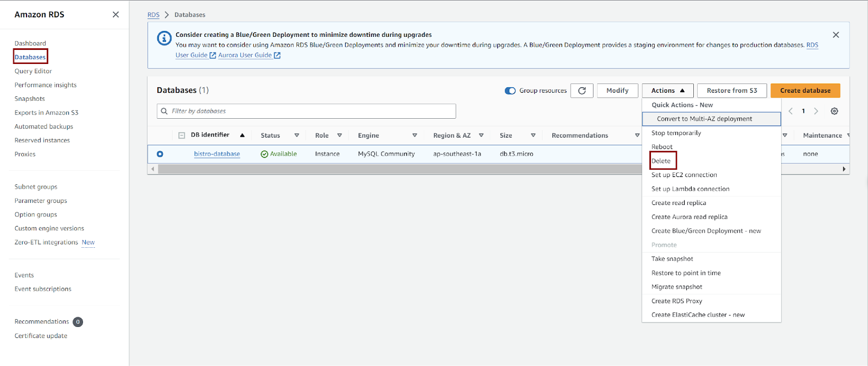Toggle Group resources switch
The width and height of the screenshot is (868, 366).
click(510, 91)
